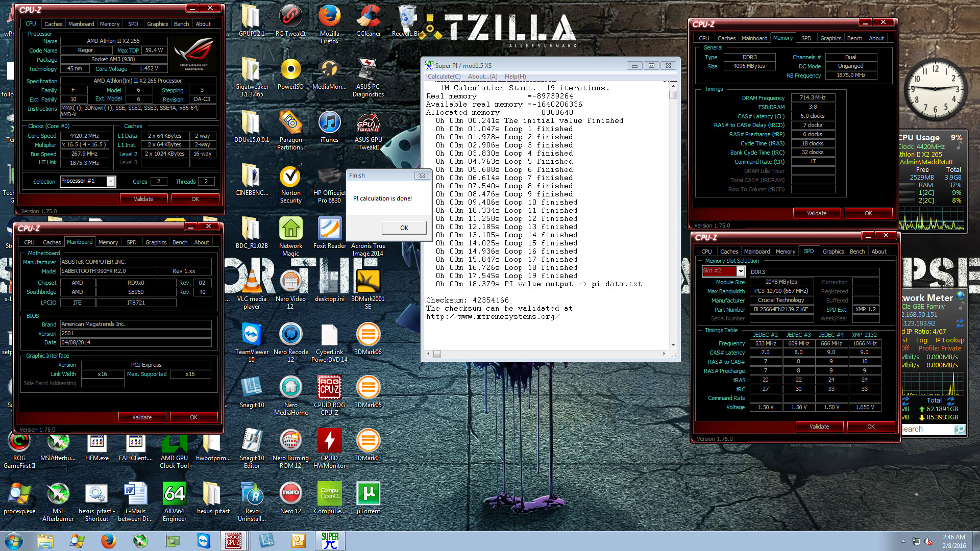This screenshot has width=980, height=551.
Task: Launch AIDA64 Engineer desktop icon
Action: point(174,502)
